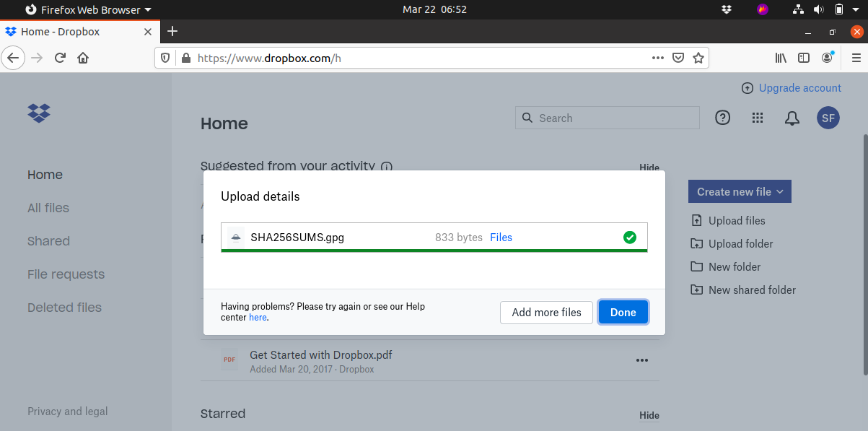
Task: Open page actions three-dot menu
Action: (657, 58)
